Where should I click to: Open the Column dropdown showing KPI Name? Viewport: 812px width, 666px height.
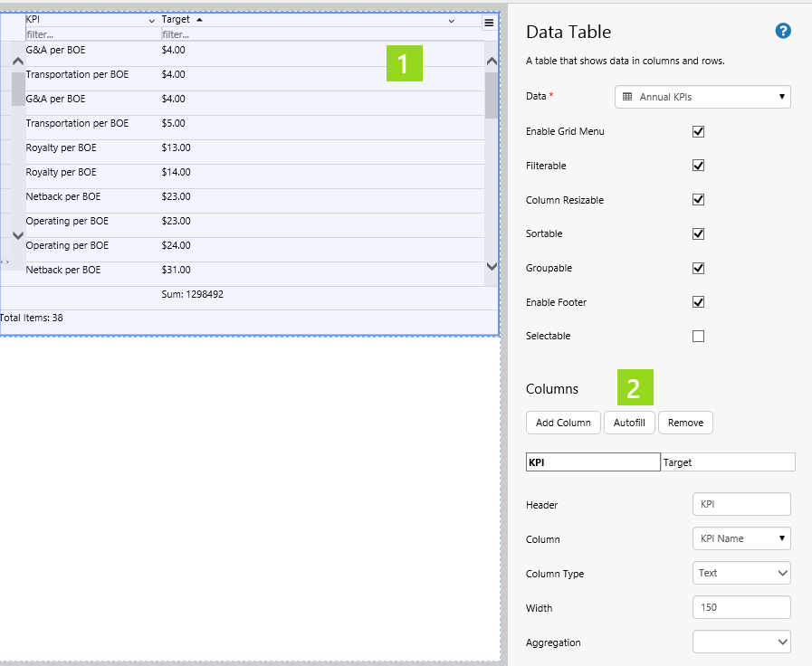click(x=741, y=538)
